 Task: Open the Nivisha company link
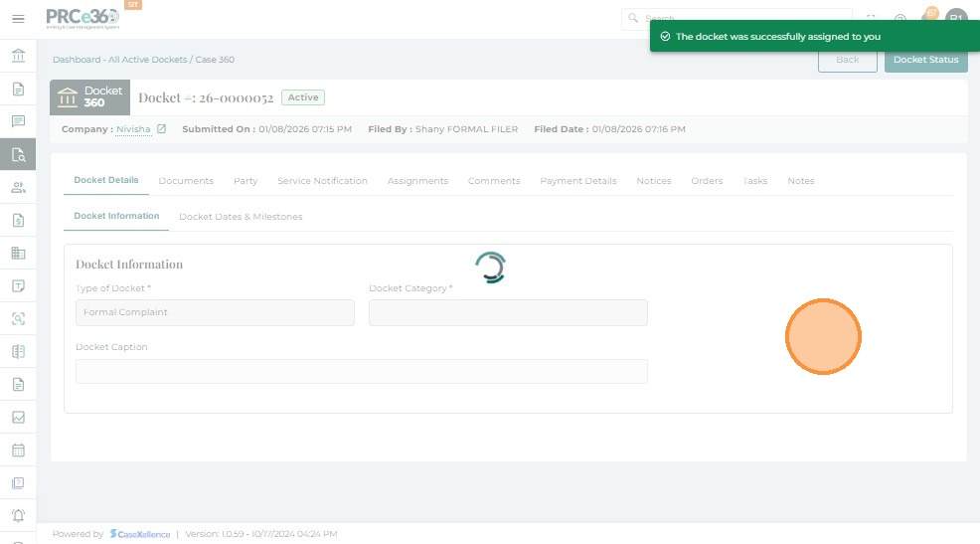[x=133, y=129]
